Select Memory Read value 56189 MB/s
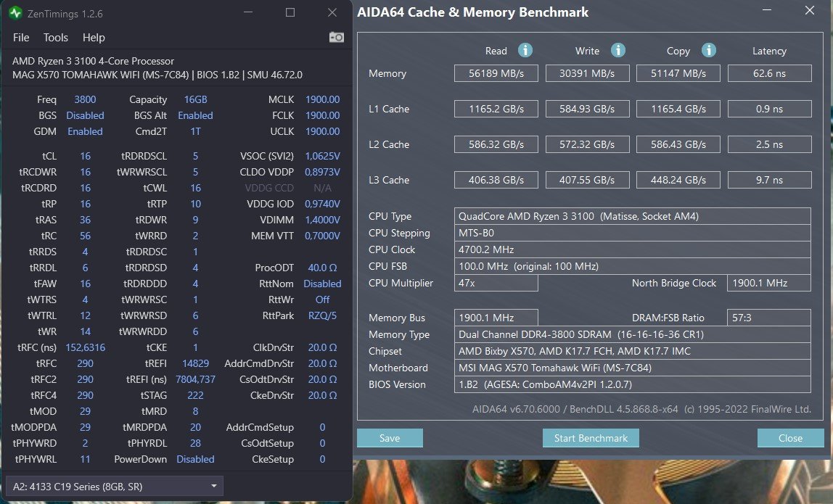Screen dimensions: 833x504 pos(496,73)
